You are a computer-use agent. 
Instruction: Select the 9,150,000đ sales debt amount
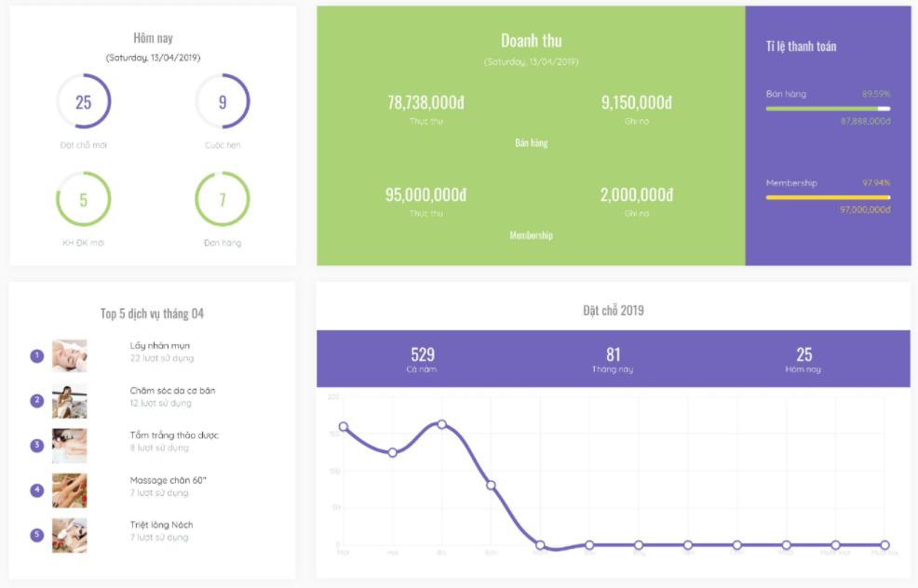[x=637, y=102]
